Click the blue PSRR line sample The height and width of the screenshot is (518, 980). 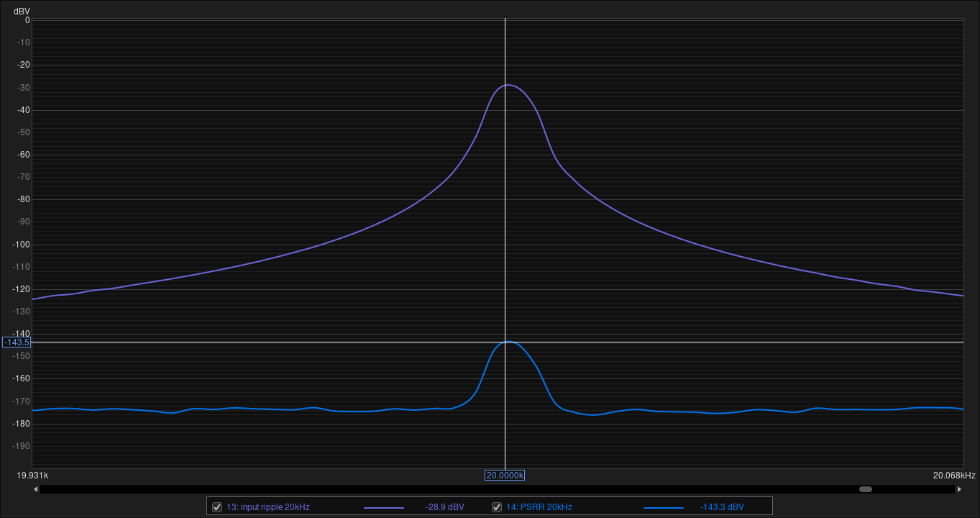click(x=663, y=508)
